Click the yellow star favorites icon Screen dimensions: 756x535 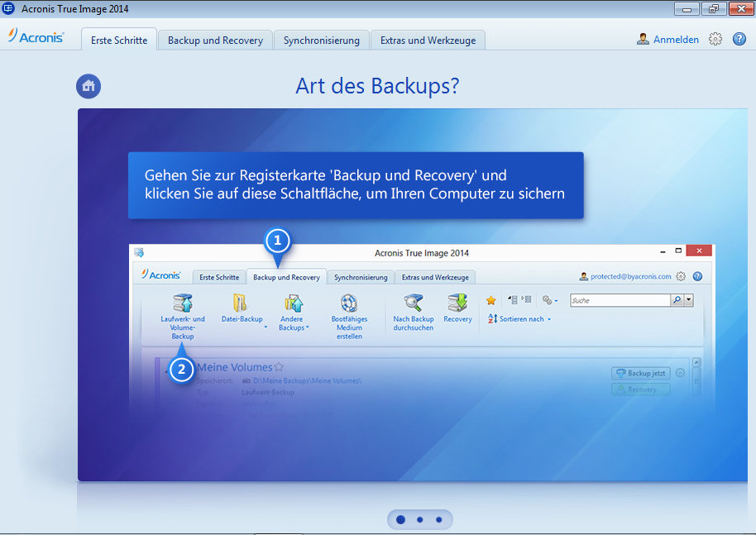click(x=490, y=300)
